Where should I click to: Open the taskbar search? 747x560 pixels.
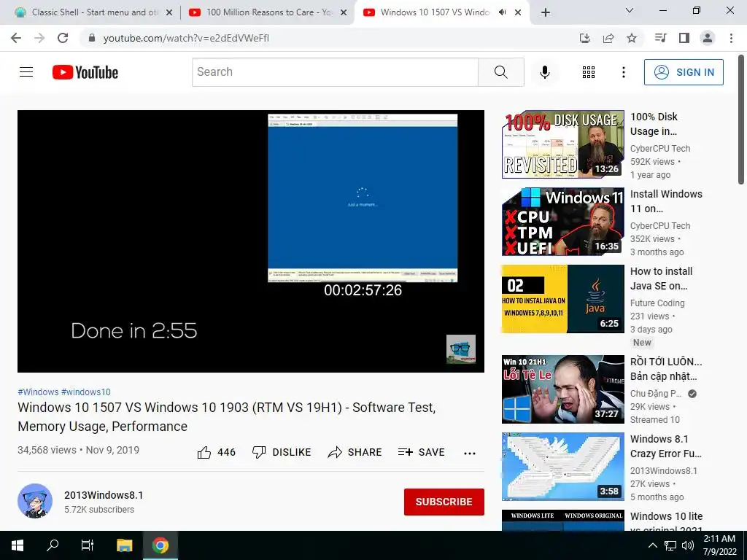pos(53,545)
